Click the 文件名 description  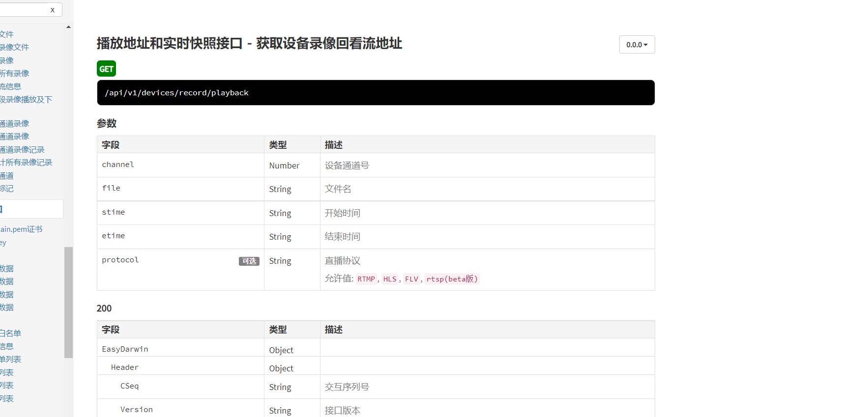(x=338, y=189)
